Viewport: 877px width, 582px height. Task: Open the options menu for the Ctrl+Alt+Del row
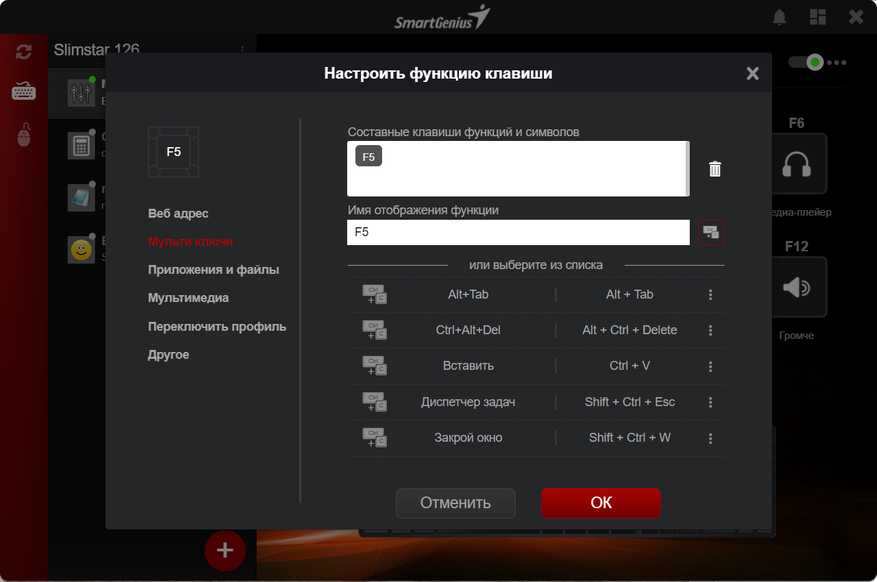click(710, 330)
